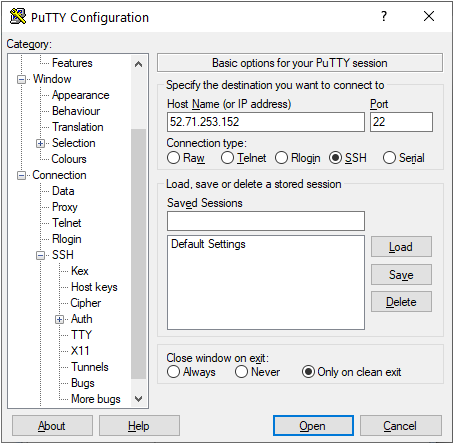Click the Port input field

point(401,122)
